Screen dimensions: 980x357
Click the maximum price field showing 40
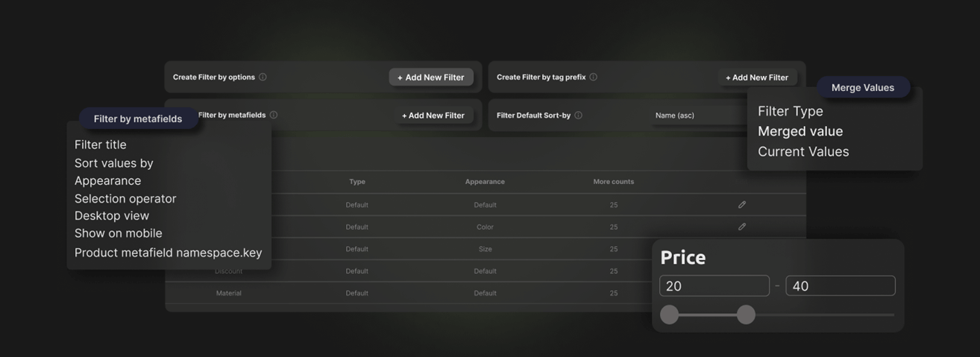click(x=840, y=286)
